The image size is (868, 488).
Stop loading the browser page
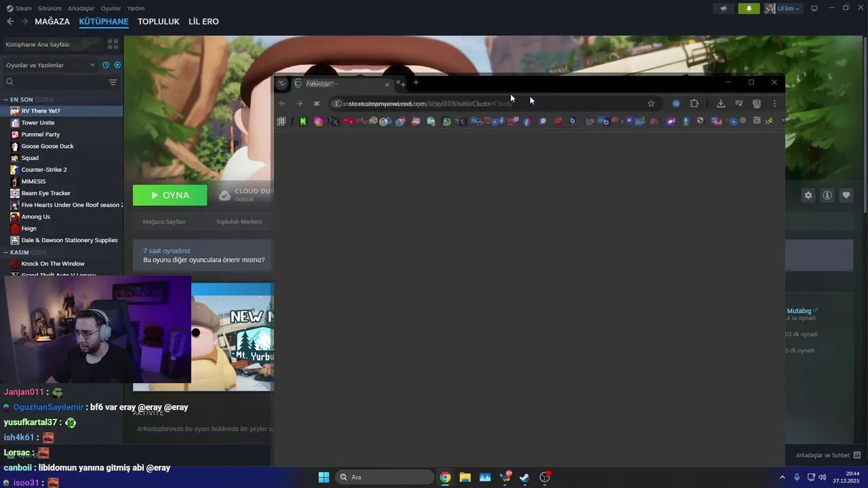(317, 104)
